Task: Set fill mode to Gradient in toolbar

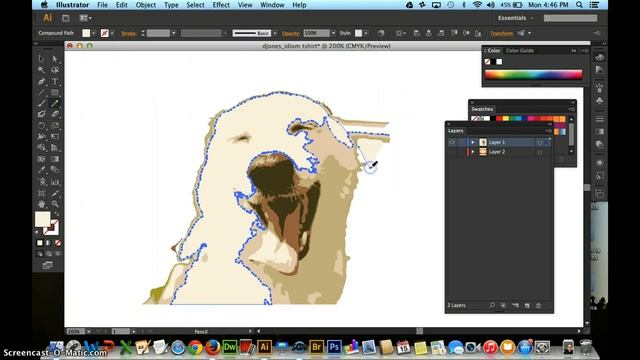Action: click(x=49, y=243)
